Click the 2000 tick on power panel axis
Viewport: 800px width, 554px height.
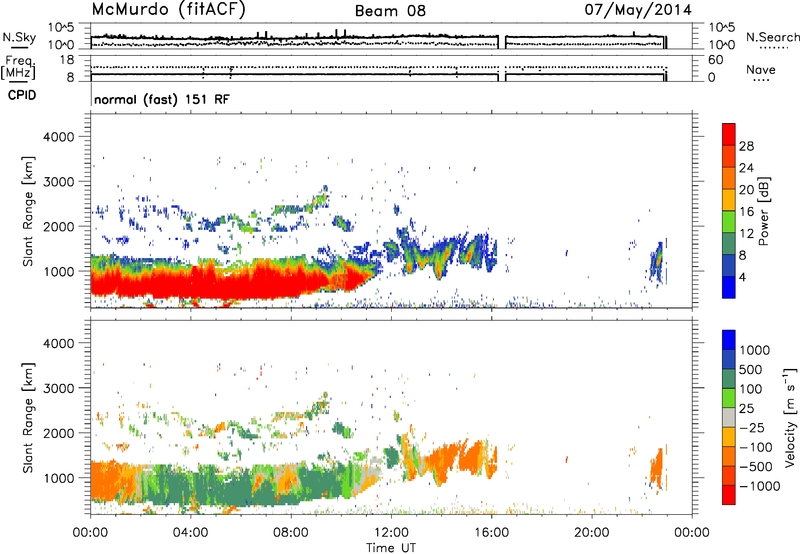coord(58,226)
